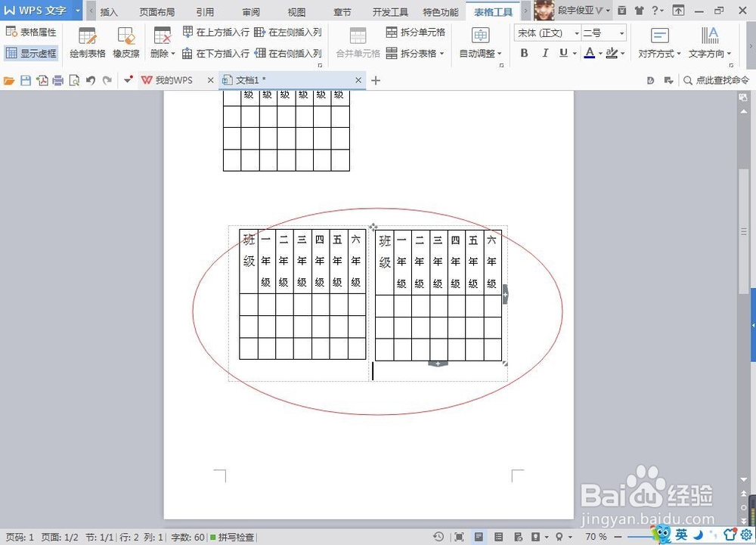Switch to the 开发工具 ribbon tab

pos(390,12)
